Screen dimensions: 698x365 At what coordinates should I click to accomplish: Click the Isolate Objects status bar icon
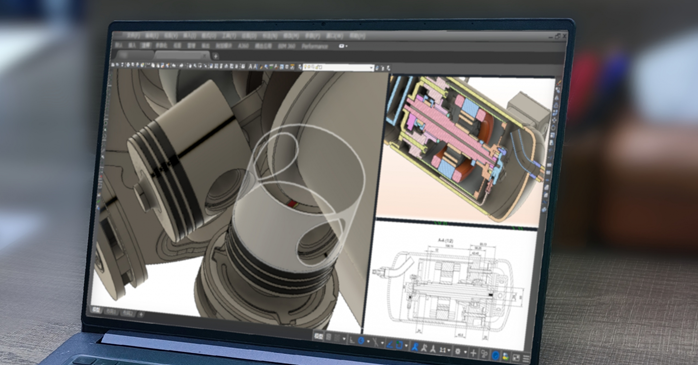pos(484,354)
